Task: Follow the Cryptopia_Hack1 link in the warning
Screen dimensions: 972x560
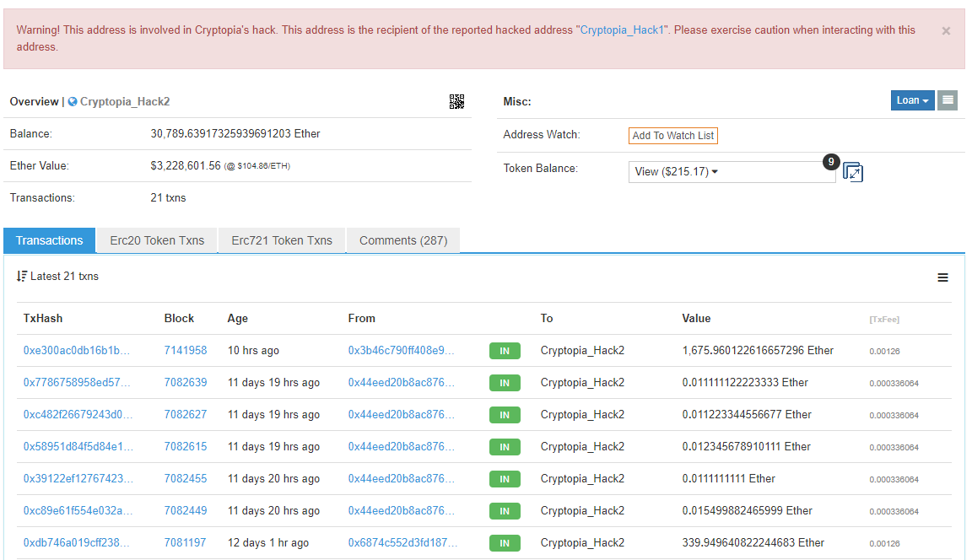Action: (x=624, y=30)
